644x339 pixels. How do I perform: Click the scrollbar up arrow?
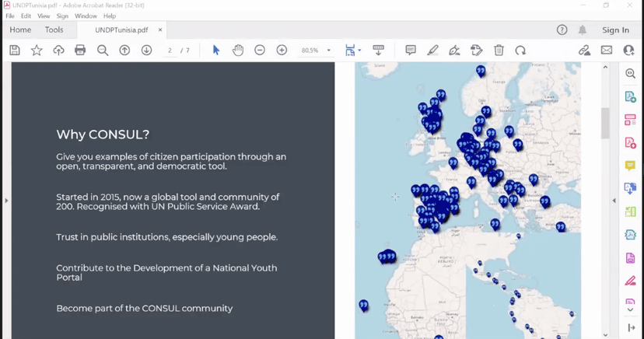pyautogui.click(x=605, y=67)
